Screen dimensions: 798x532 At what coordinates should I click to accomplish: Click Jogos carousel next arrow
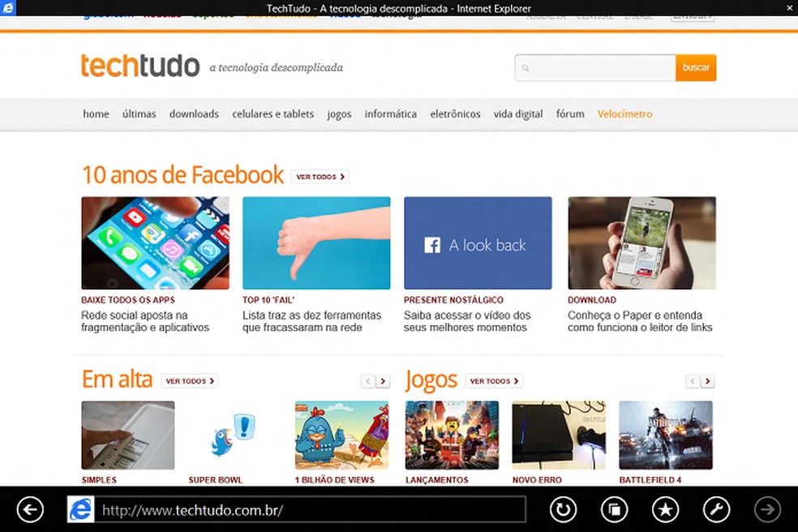pyautogui.click(x=707, y=381)
